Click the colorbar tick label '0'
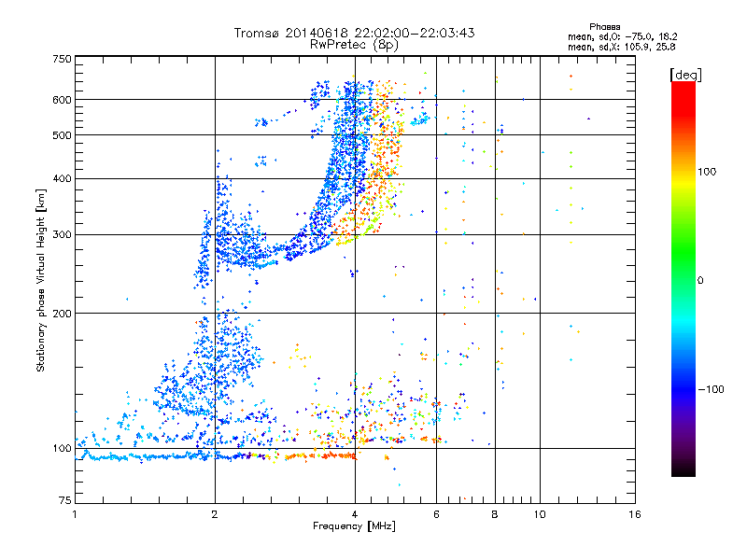Screen dimensions: 747x560 (x=700, y=281)
